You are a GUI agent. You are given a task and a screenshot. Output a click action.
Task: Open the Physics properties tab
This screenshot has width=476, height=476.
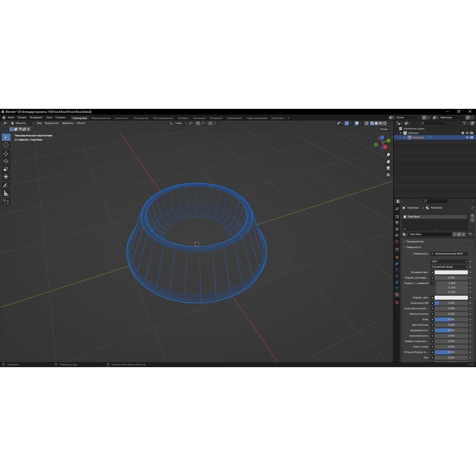(x=397, y=276)
